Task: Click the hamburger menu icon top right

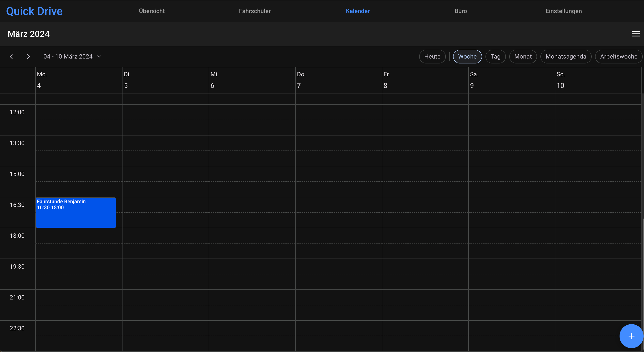Action: pos(636,34)
